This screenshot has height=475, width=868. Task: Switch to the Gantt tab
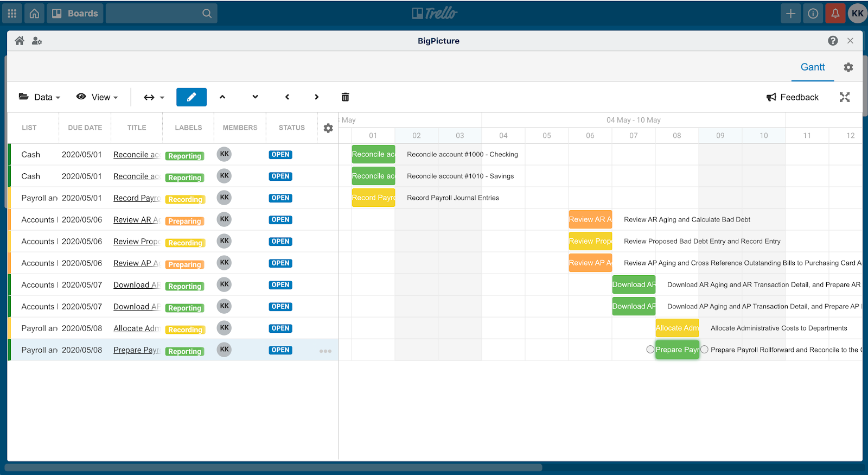(813, 67)
